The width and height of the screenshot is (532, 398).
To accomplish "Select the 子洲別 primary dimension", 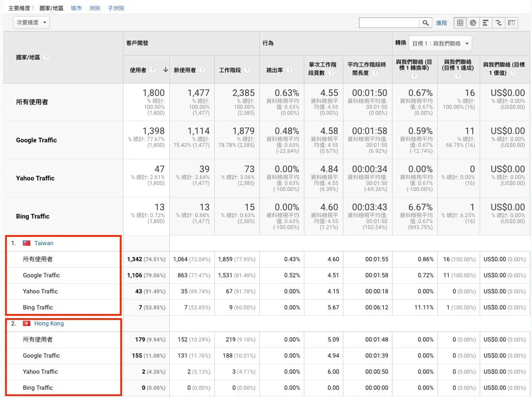I will tap(116, 8).
